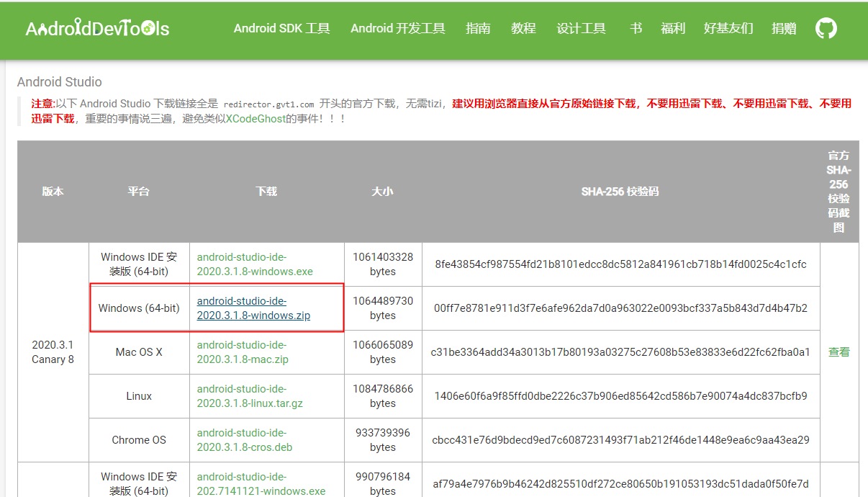Open the 教程 navigation item

pyautogui.click(x=523, y=29)
